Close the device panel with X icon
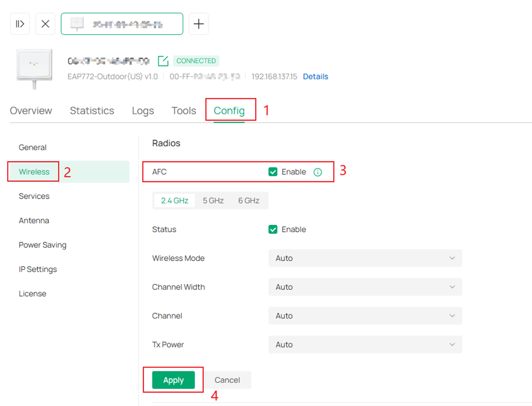 pos(45,24)
